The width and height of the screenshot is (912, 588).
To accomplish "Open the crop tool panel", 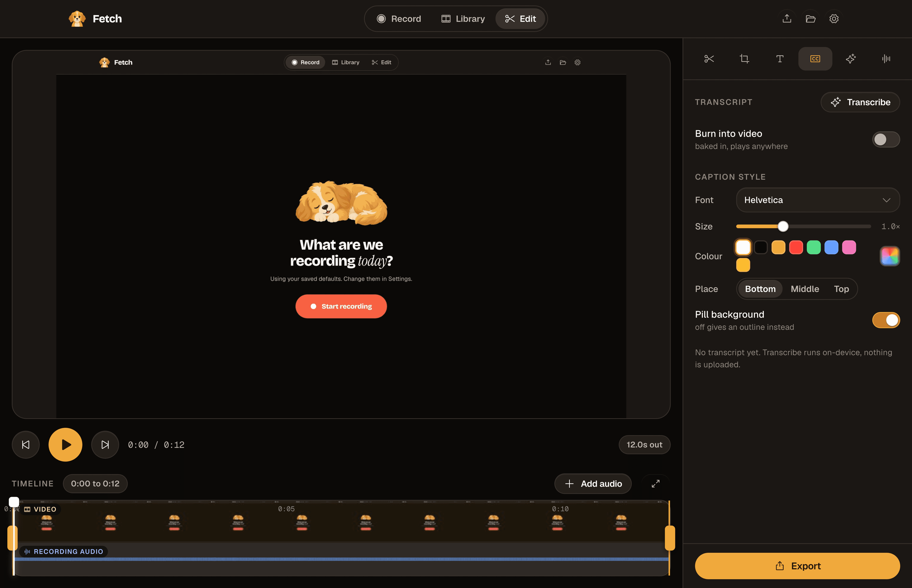I will (x=744, y=59).
